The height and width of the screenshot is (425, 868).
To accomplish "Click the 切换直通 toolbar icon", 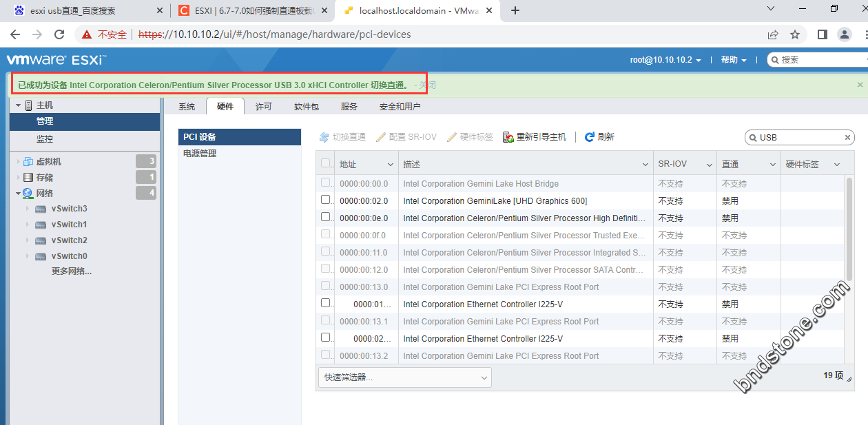I will (324, 137).
